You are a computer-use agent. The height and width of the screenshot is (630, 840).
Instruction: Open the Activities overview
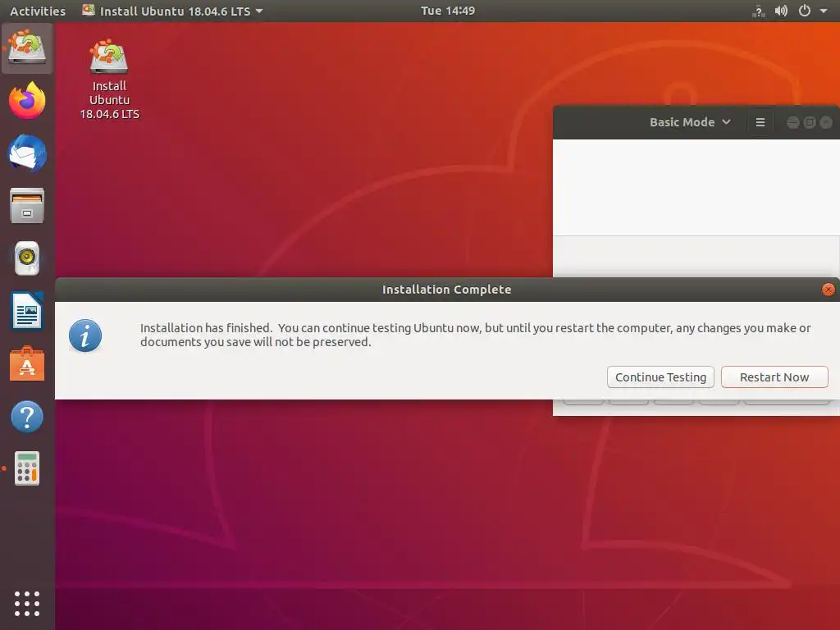point(38,11)
